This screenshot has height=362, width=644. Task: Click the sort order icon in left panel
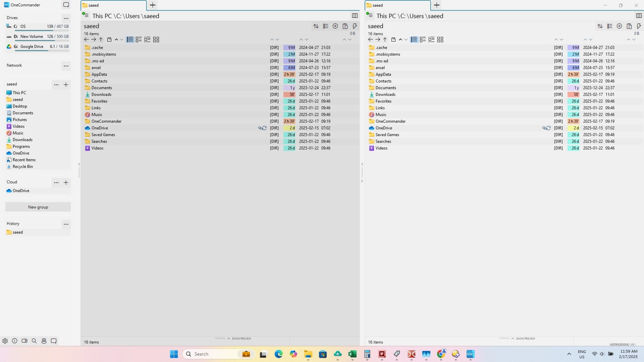coord(316,26)
